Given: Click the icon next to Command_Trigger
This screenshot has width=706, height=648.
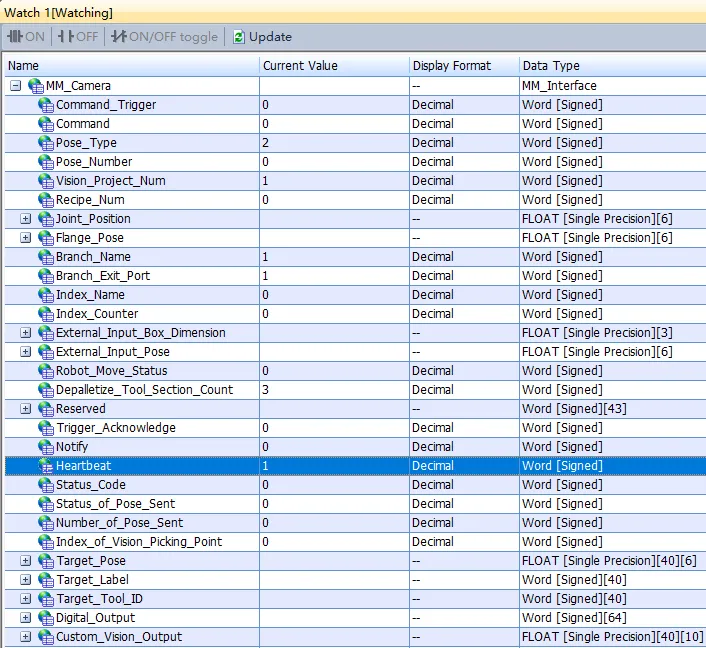Looking at the screenshot, I should (x=46, y=105).
